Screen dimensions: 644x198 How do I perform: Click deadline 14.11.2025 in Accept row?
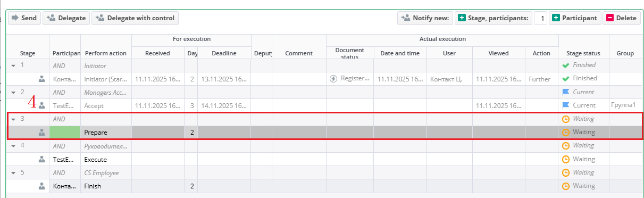tap(224, 105)
